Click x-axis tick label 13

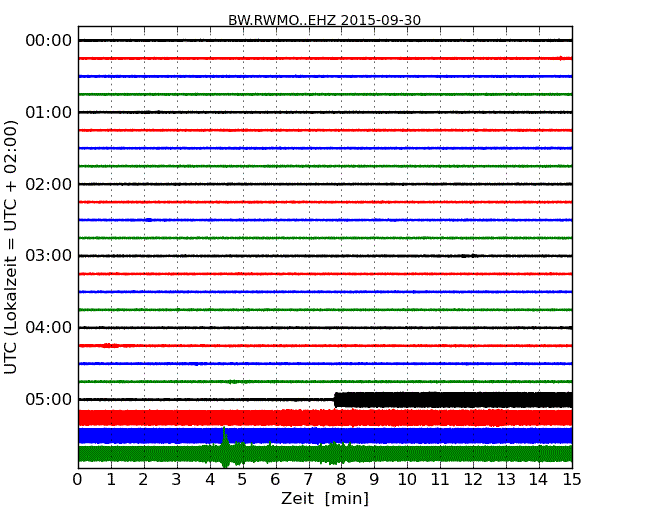[506, 480]
